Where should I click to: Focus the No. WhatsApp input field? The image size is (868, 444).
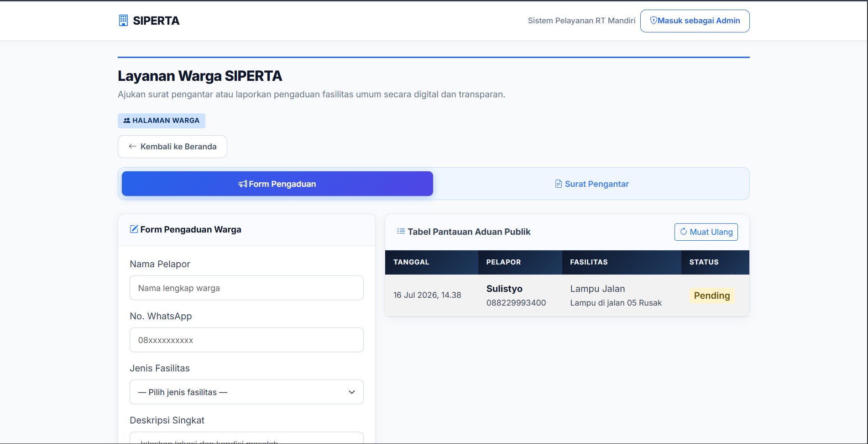[x=246, y=340]
